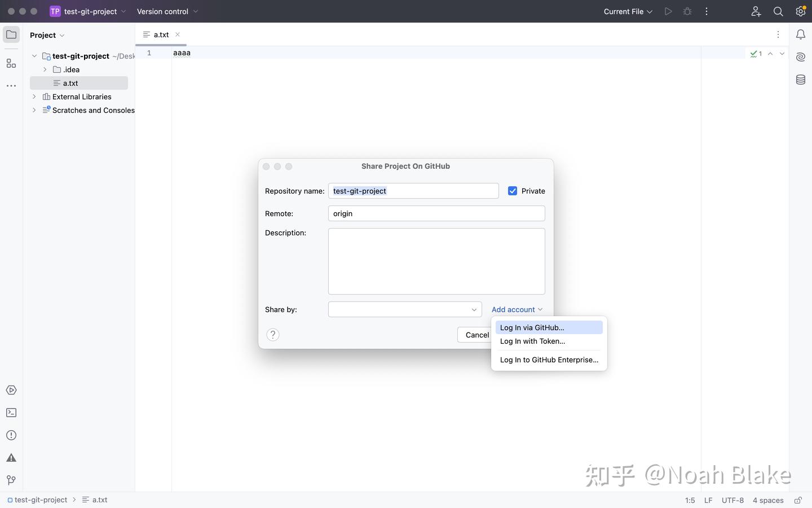Open the warning triangle tool window
812x508 pixels.
pyautogui.click(x=11, y=458)
